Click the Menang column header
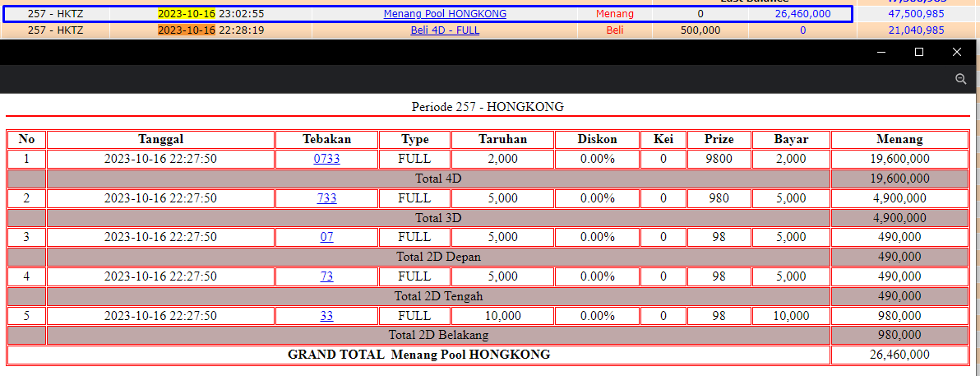This screenshot has height=376, width=980. click(899, 140)
